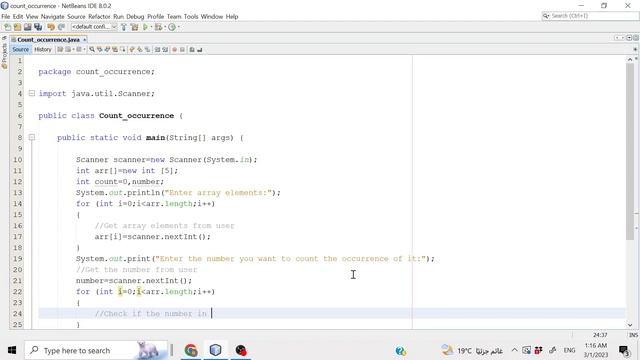Viewport: 640px width, 360px height.
Task: Go to Find Next Occurrence icon
Action: tap(107, 49)
